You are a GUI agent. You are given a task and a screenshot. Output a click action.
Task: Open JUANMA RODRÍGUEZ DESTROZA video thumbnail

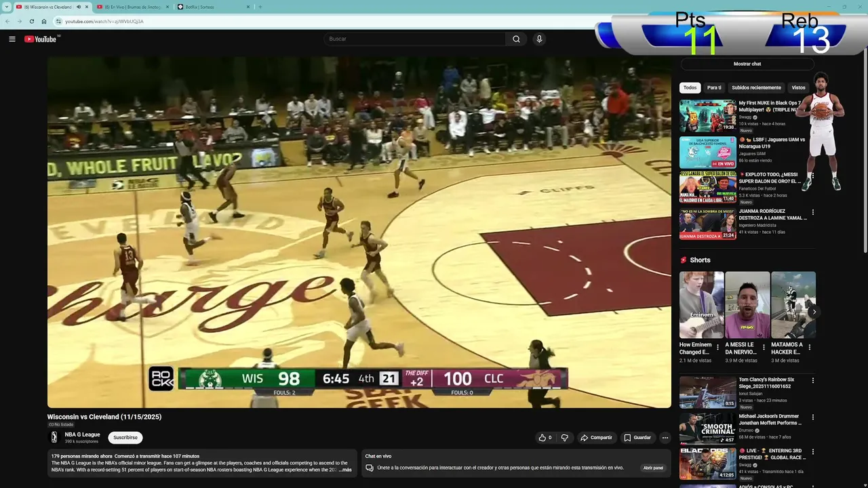pos(708,224)
